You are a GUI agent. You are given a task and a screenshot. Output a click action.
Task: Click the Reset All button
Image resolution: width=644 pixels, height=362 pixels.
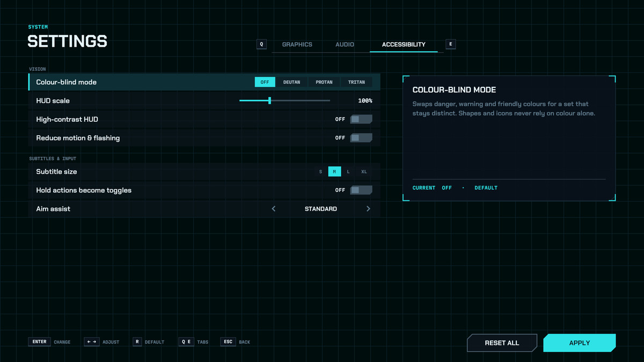click(502, 343)
